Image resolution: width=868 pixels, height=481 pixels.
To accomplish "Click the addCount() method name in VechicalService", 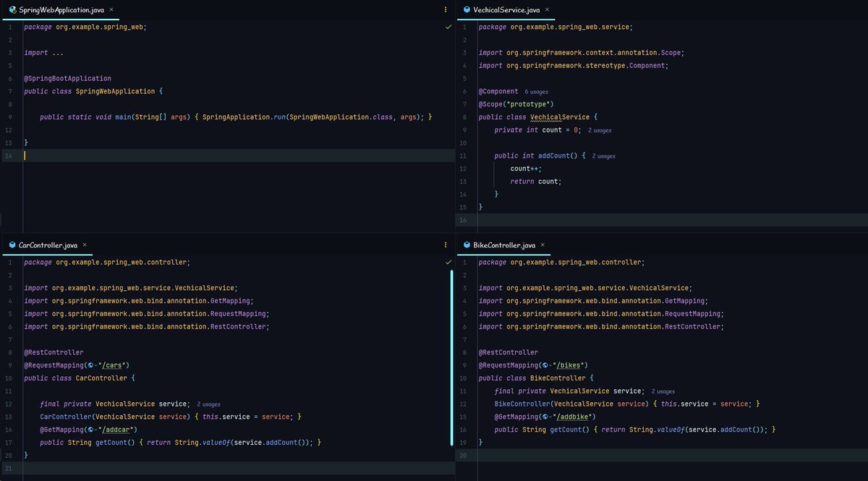I will coord(558,156).
